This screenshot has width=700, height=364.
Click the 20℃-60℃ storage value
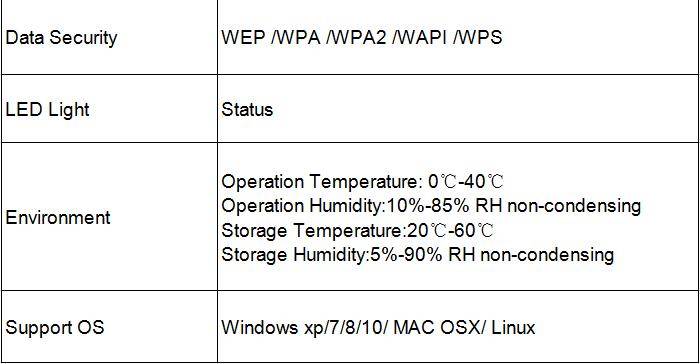[451, 230]
